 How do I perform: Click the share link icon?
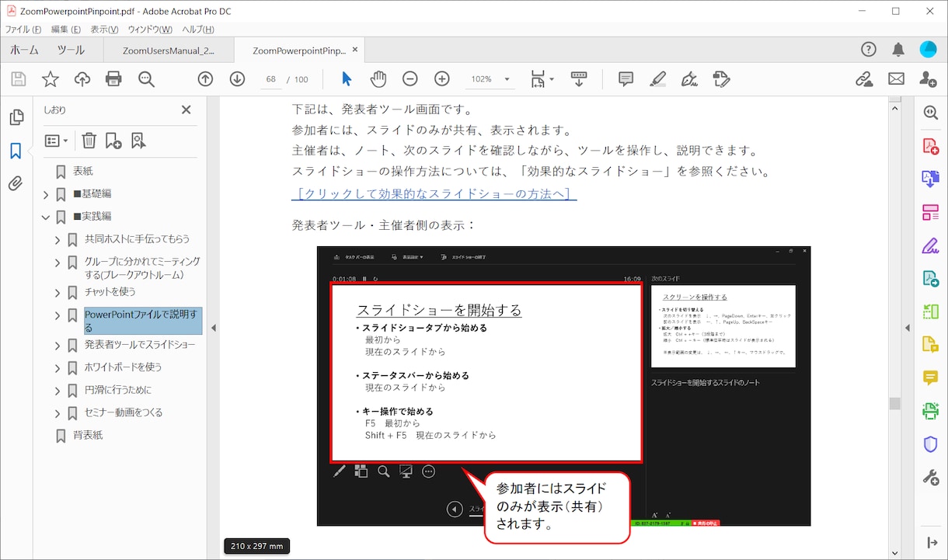[x=864, y=79]
